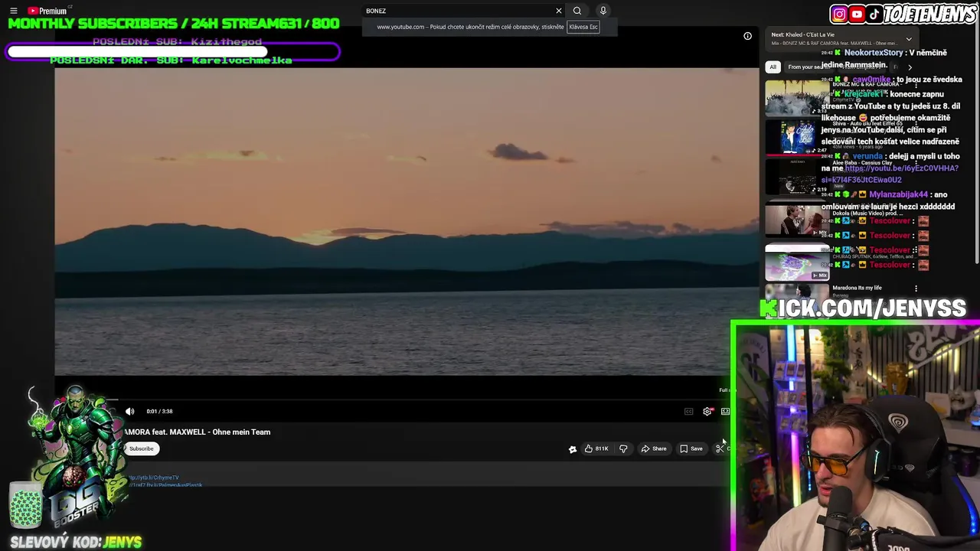Open options for Maradona Its my life
Image resolution: width=980 pixels, height=551 pixels.
pos(916,289)
